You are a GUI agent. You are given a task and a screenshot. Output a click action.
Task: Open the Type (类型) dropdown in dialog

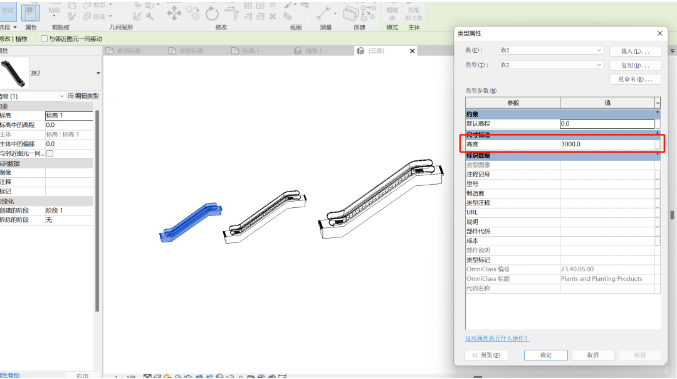tap(550, 65)
